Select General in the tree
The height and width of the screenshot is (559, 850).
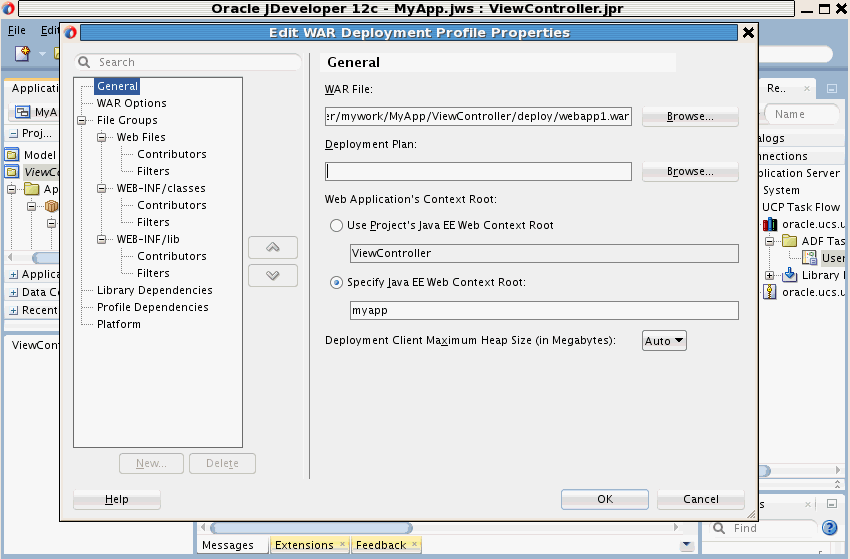coord(117,86)
